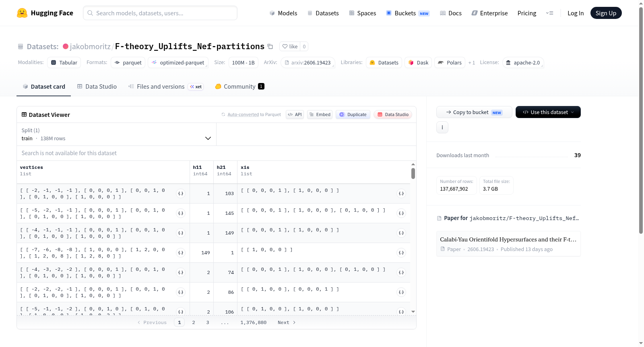This screenshot has height=347, width=644.
Task: Expand the vertices cell in the h21 149 row
Action: coord(181,233)
